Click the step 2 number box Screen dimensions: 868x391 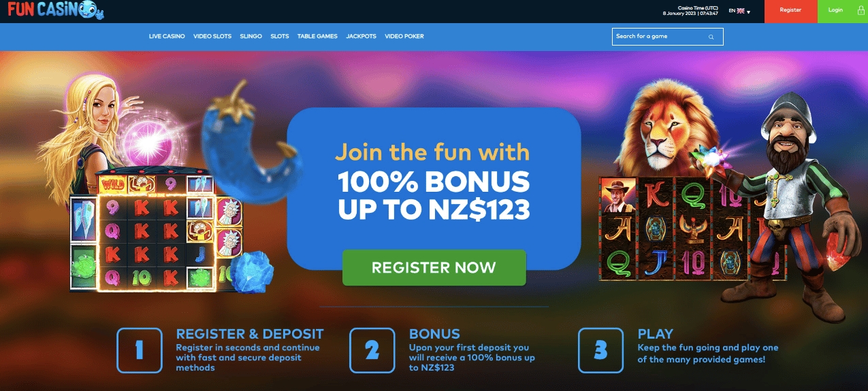(372, 350)
